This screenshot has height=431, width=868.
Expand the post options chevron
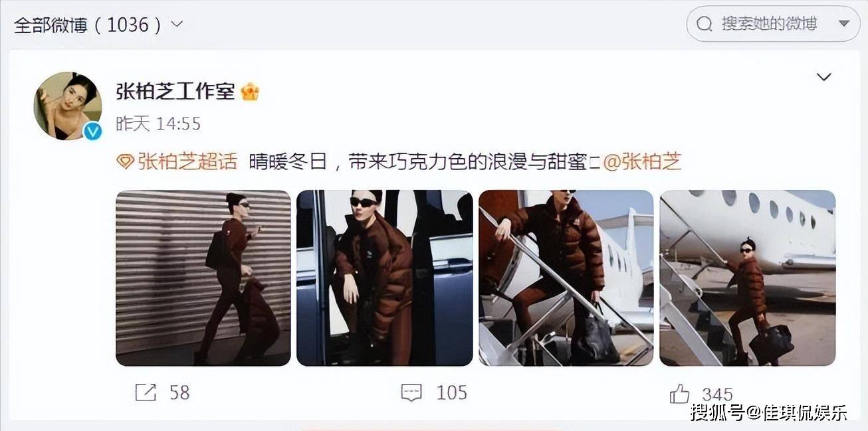(x=823, y=77)
